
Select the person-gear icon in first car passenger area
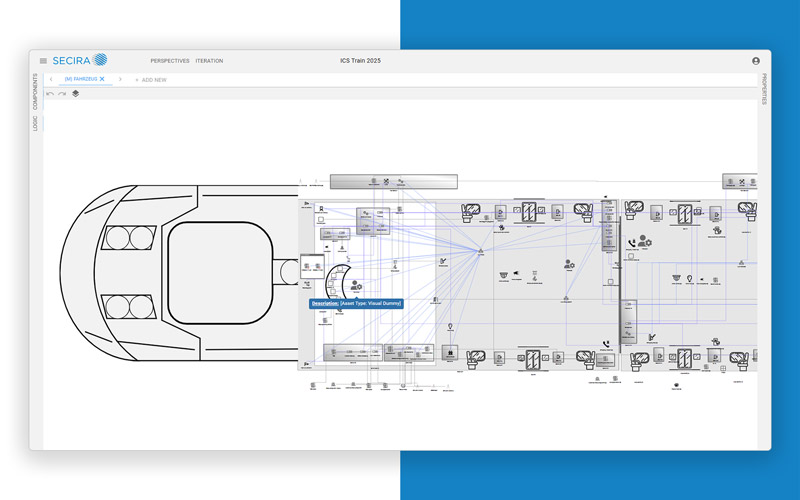point(569,264)
